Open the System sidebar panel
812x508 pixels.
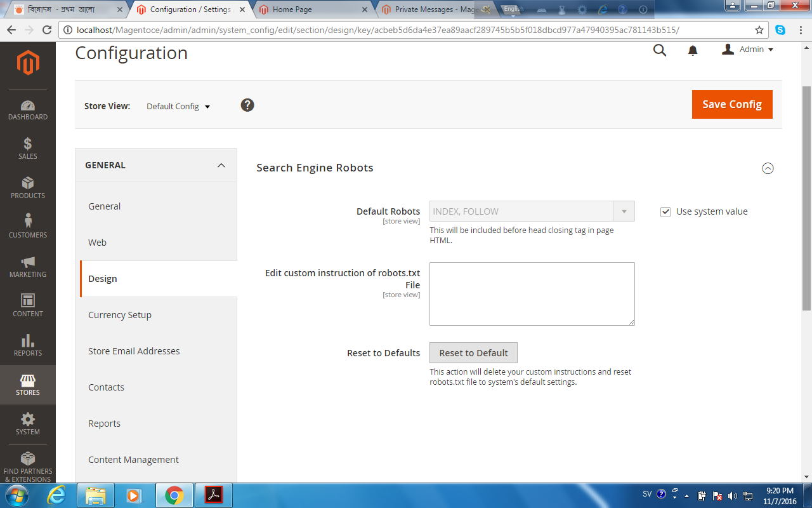click(28, 424)
